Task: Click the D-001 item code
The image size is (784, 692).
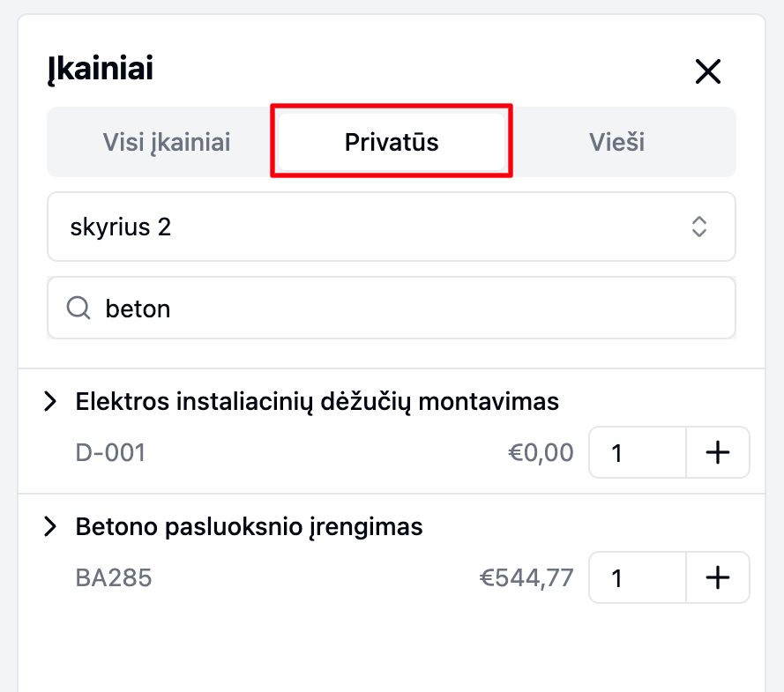Action: click(x=110, y=453)
